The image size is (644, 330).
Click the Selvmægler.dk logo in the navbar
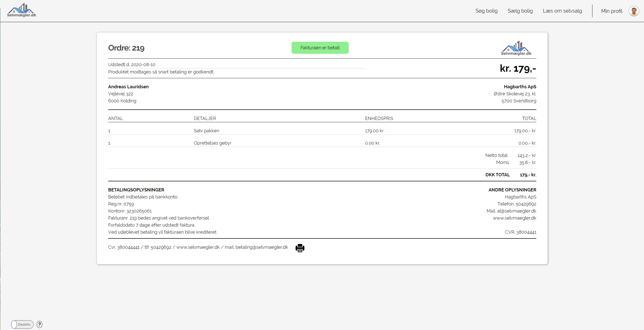pos(22,11)
